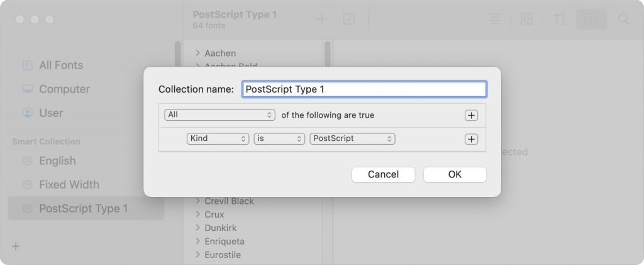The height and width of the screenshot is (265, 644).
Task: Switch to Custom text view icon
Action: point(559,20)
